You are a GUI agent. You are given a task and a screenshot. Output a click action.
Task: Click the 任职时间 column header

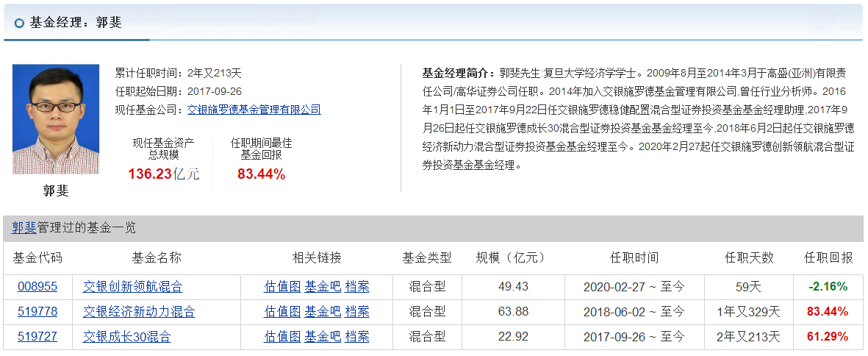point(634,257)
